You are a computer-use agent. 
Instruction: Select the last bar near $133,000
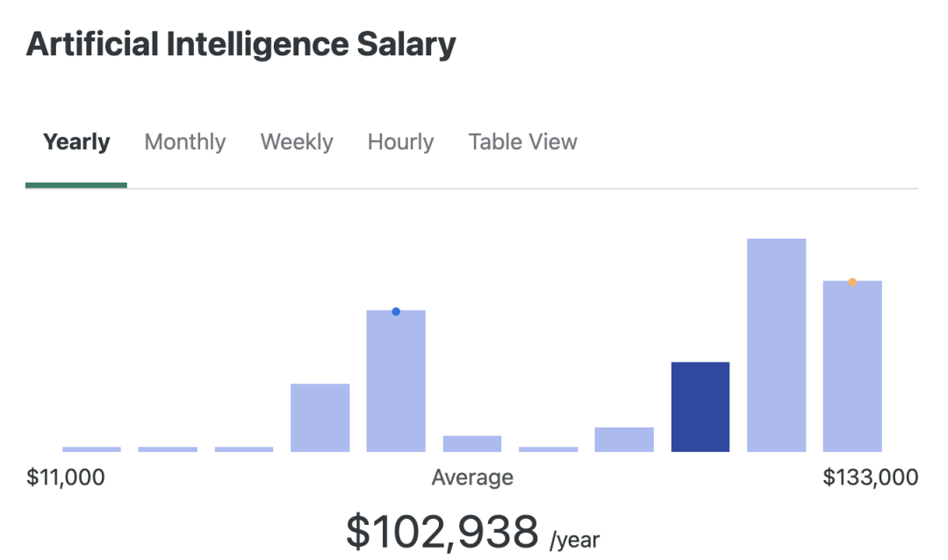pos(852,367)
